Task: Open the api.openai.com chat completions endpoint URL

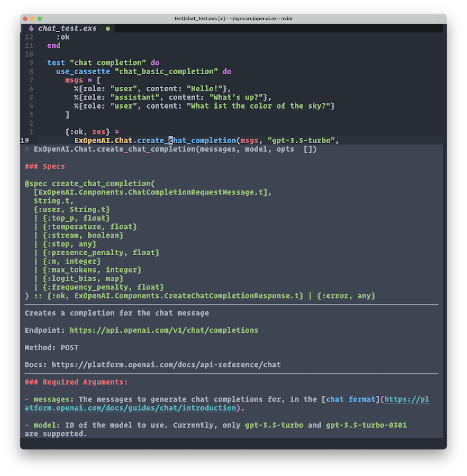Action: [x=164, y=330]
